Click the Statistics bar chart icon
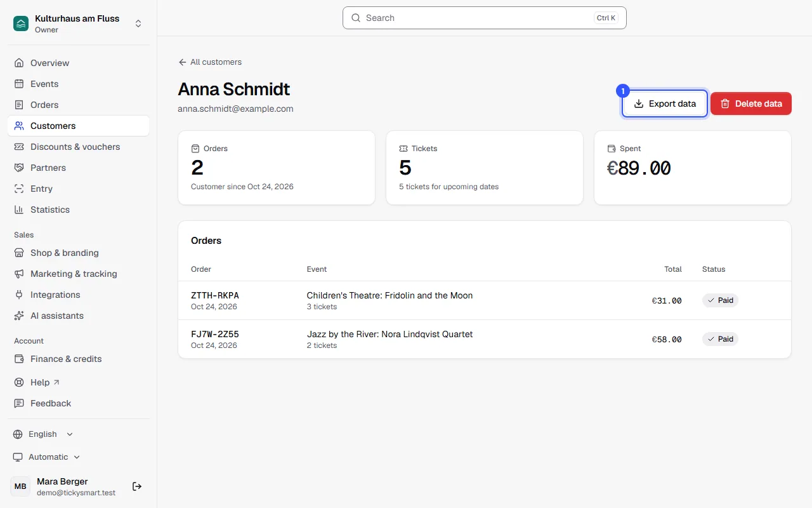The height and width of the screenshot is (508, 812). coord(19,210)
